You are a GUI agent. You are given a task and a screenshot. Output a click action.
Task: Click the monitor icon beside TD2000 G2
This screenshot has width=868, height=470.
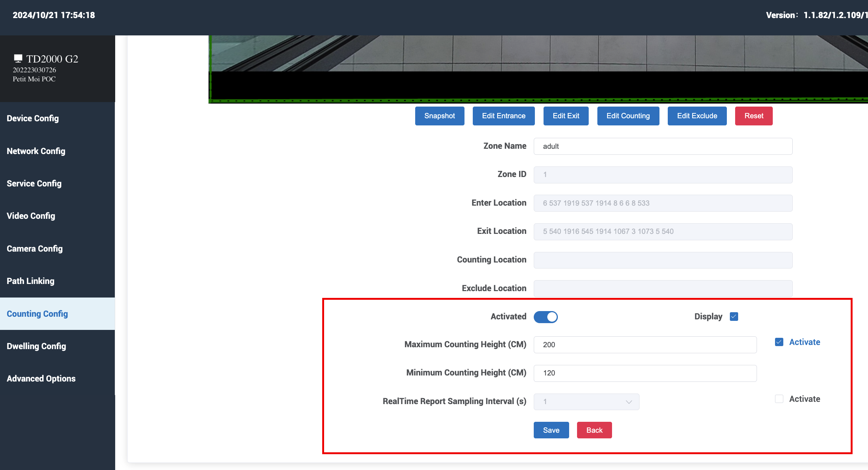click(18, 58)
